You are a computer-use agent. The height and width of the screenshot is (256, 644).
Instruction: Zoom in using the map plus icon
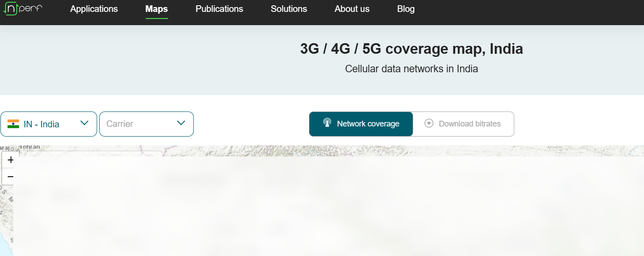pos(10,160)
